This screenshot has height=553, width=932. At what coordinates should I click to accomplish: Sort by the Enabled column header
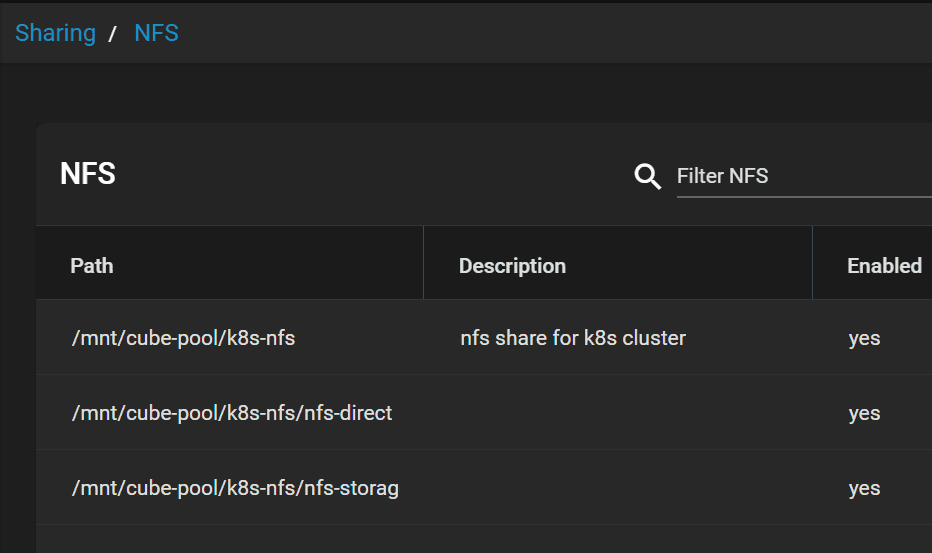tap(884, 266)
